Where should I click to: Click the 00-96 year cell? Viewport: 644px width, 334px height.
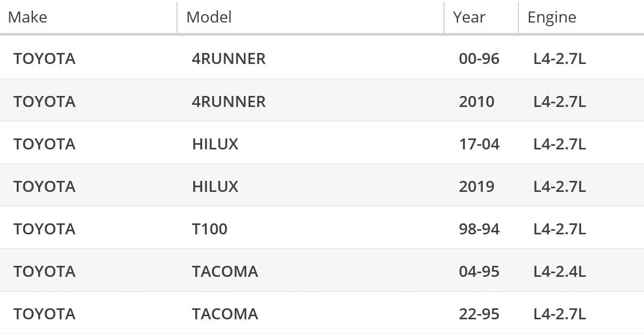479,58
